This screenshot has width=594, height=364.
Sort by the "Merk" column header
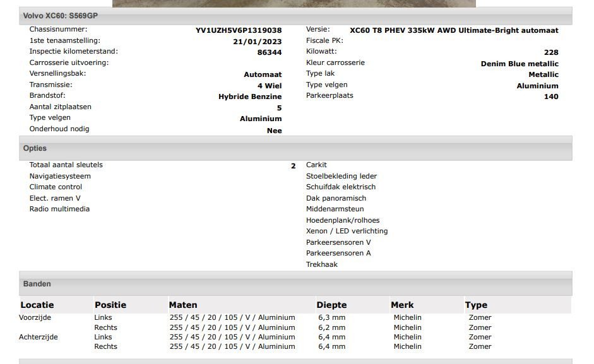(x=403, y=305)
